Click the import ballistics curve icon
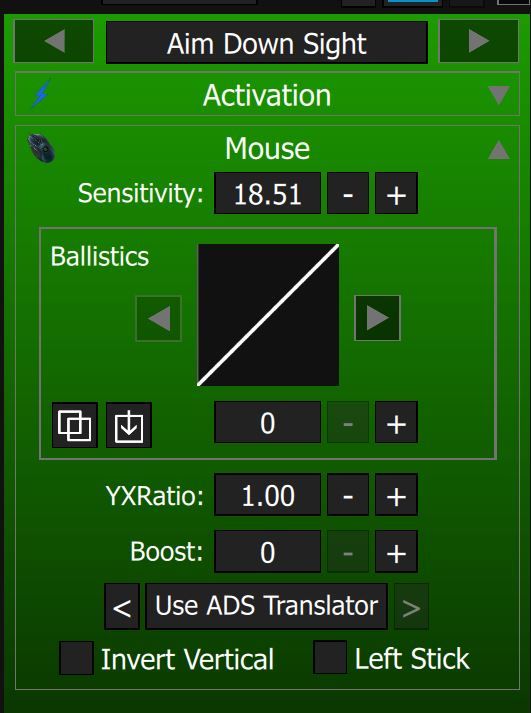Viewport: 531px width, 713px height. (129, 425)
